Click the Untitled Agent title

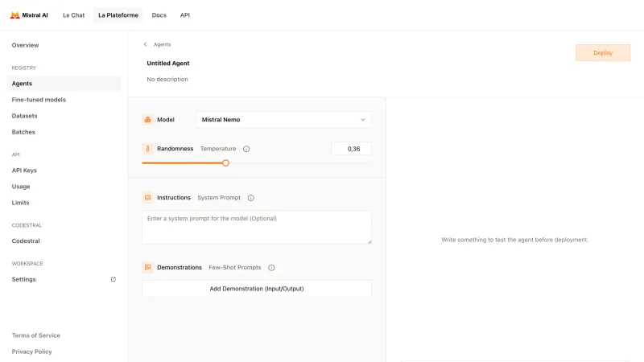click(168, 64)
